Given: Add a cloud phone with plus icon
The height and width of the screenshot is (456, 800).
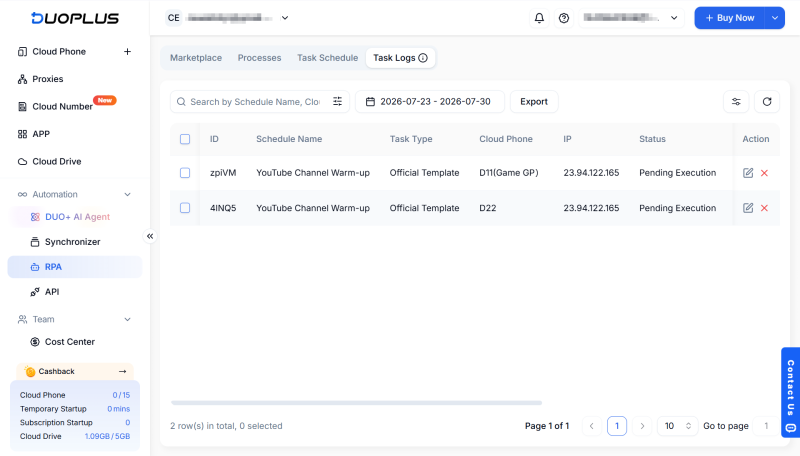Looking at the screenshot, I should (x=128, y=52).
